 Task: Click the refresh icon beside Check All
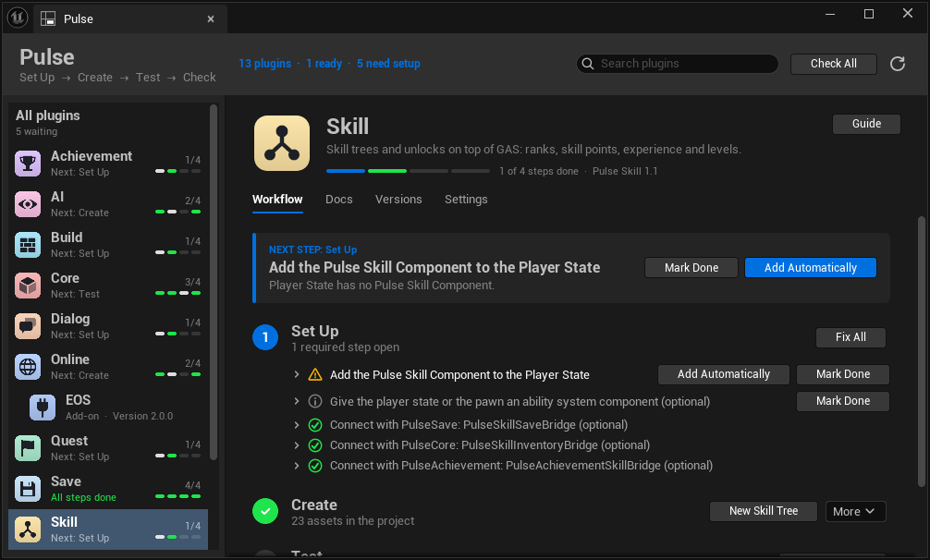point(898,64)
